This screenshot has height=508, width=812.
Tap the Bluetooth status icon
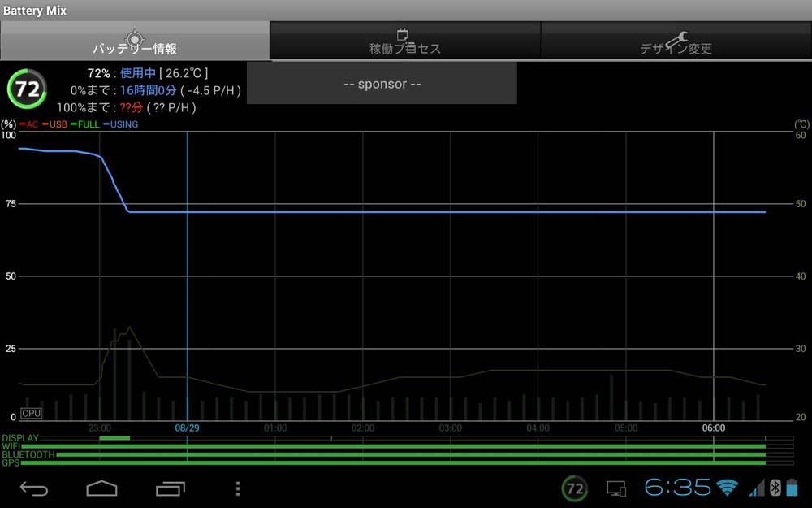pyautogui.click(x=775, y=488)
